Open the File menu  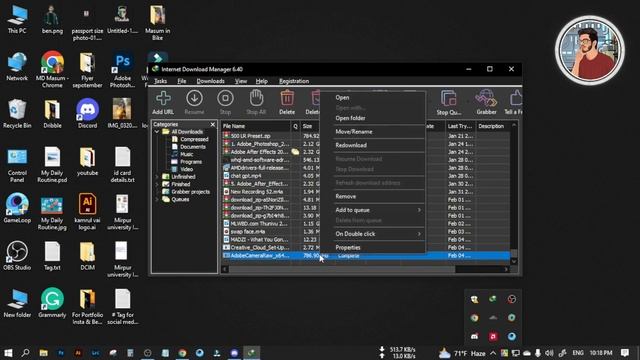point(182,81)
